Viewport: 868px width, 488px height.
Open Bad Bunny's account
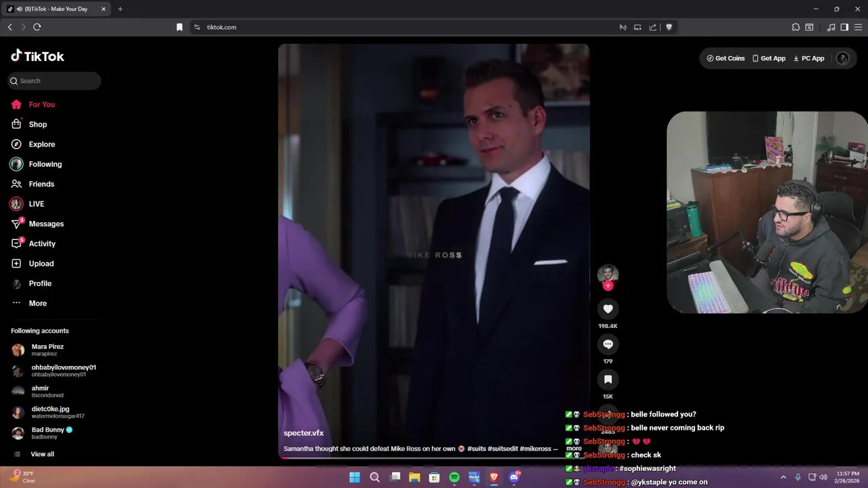(x=47, y=433)
